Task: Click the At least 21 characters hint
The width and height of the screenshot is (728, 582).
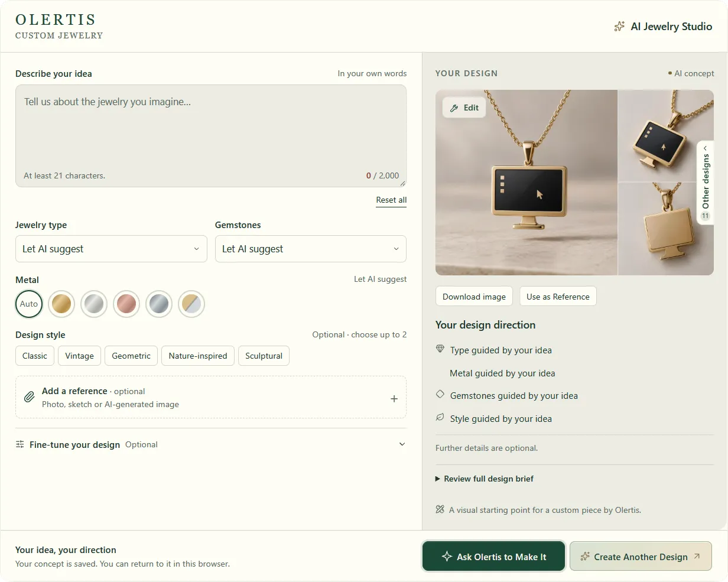Action: tap(64, 175)
